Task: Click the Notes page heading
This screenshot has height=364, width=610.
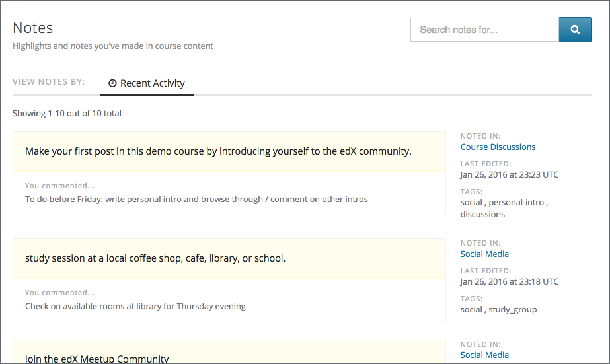Action: (33, 28)
